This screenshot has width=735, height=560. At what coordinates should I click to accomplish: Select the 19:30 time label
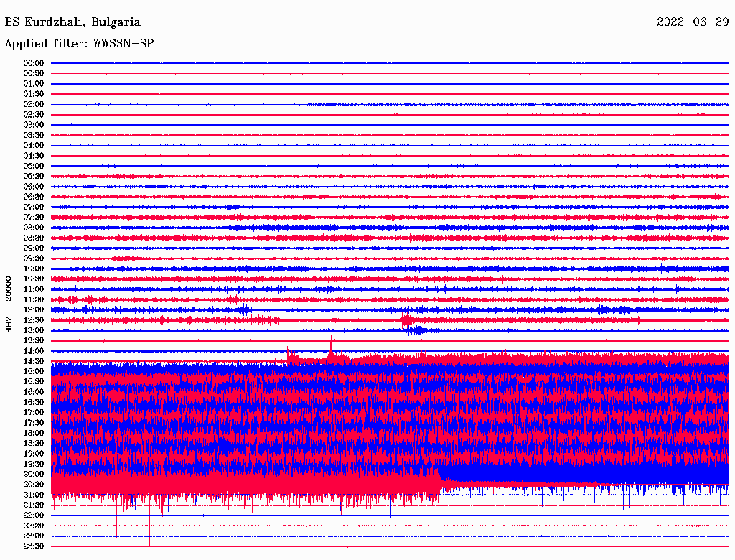coord(34,464)
